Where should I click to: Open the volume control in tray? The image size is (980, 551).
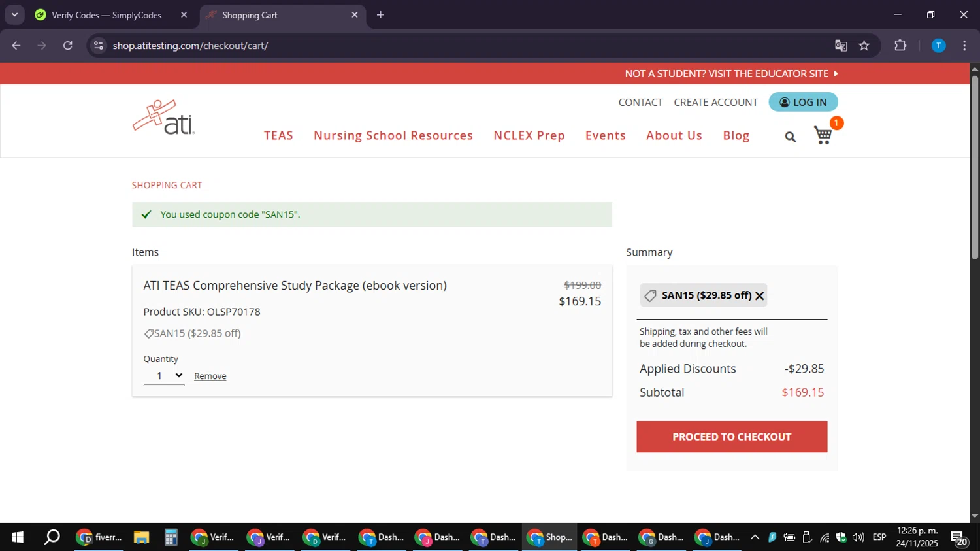pos(858,537)
